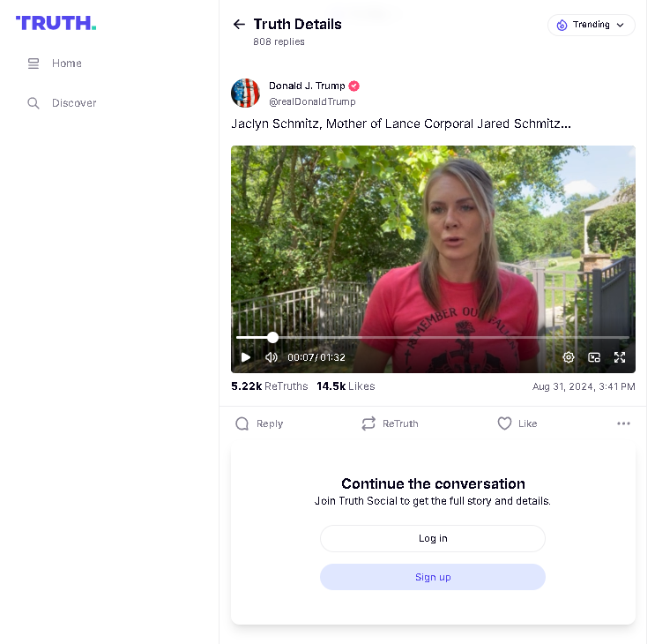
Task: Open Donald J. Trump profile avatar
Action: click(x=246, y=94)
